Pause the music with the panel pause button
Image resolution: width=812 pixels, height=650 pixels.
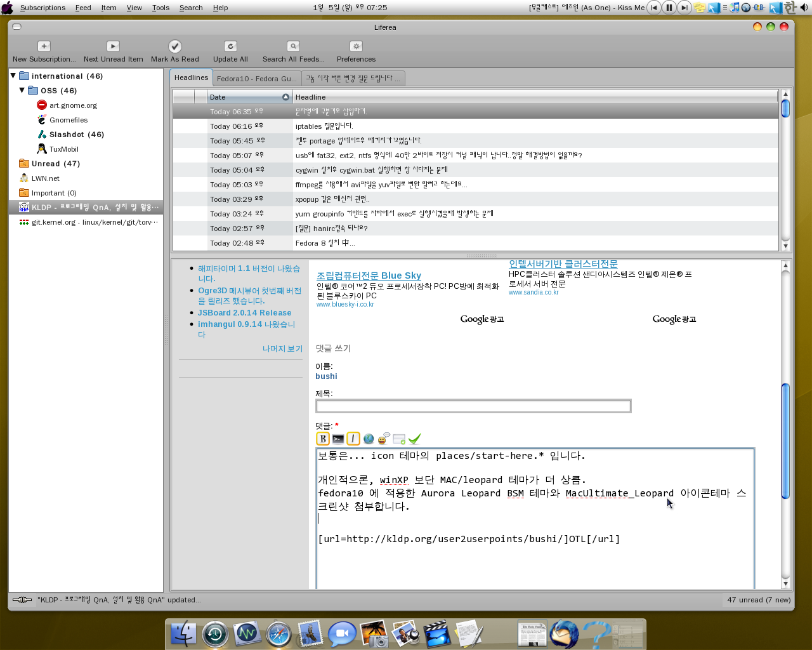[x=669, y=8]
